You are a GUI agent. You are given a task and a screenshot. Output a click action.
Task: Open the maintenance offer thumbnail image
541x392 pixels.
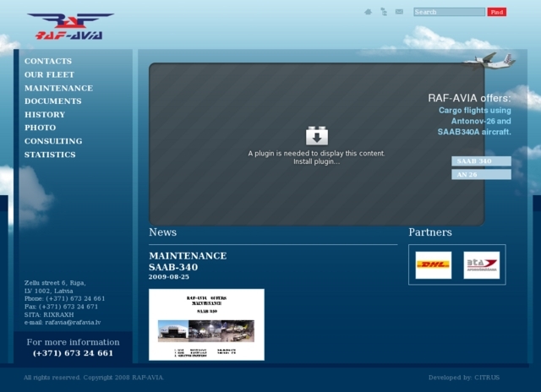[206, 324]
